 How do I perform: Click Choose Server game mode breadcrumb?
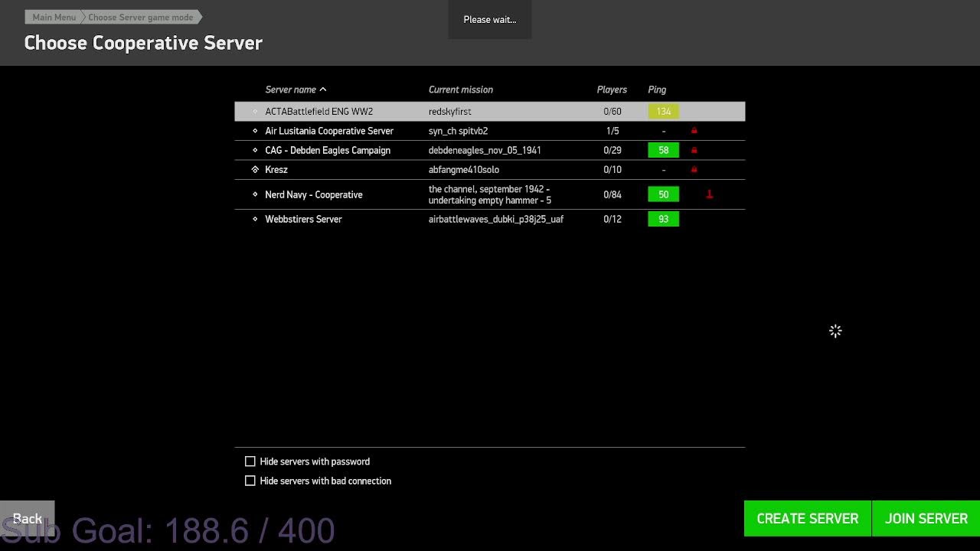(x=141, y=17)
